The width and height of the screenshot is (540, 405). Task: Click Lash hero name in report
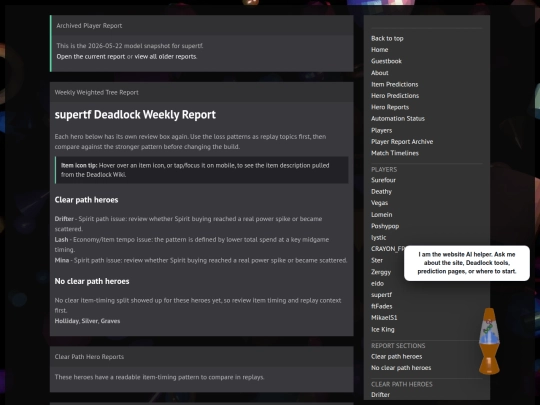[x=61, y=240]
